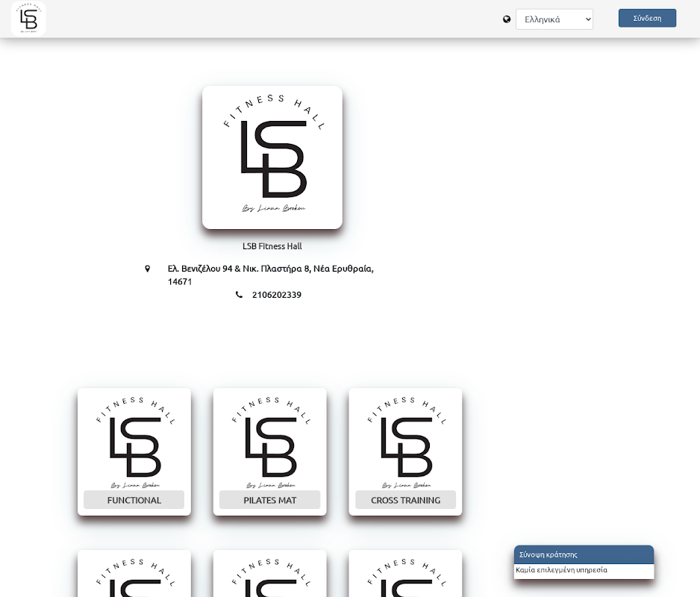Click the telephone icon
This screenshot has height=597, width=700.
(240, 295)
